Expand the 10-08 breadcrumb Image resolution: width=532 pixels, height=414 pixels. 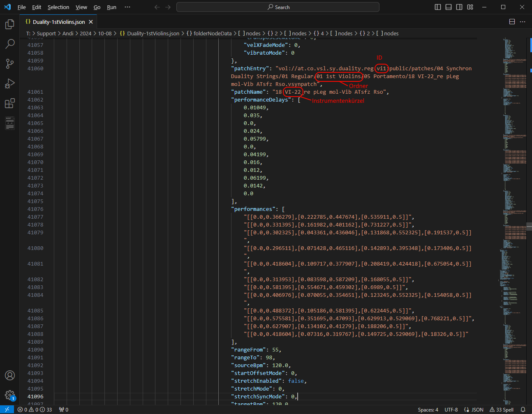[x=105, y=33]
